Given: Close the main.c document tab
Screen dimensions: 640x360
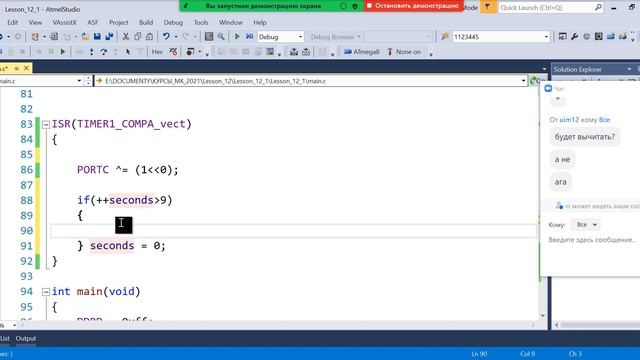Looking at the screenshot, I should pyautogui.click(x=26, y=68).
